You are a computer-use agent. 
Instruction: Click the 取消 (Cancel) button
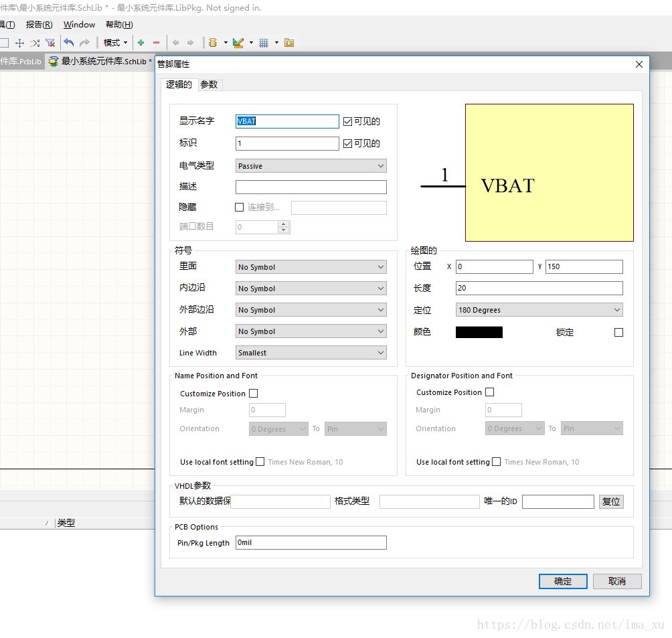(617, 581)
